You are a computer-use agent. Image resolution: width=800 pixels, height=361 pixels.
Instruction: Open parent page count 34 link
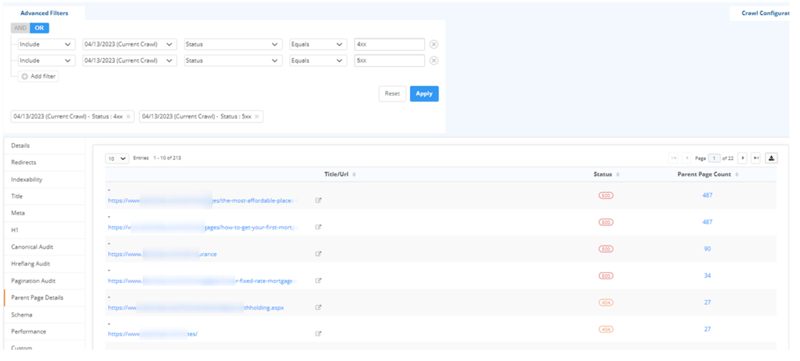707,275
